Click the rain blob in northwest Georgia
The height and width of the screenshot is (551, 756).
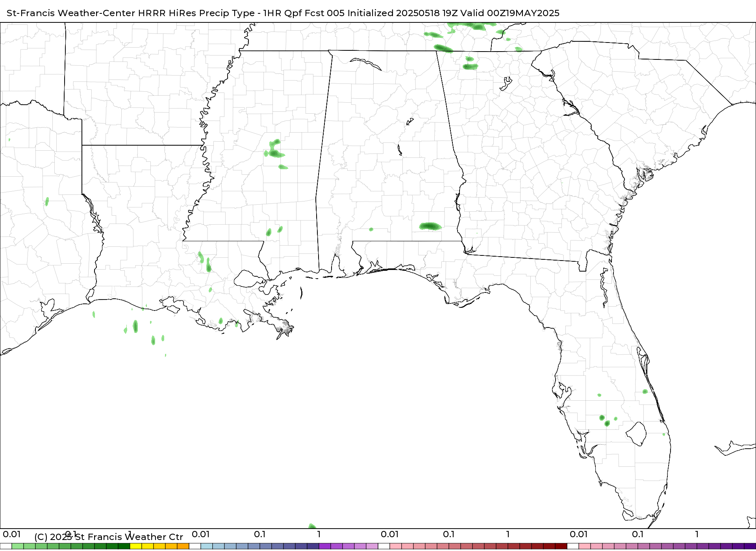(x=470, y=67)
